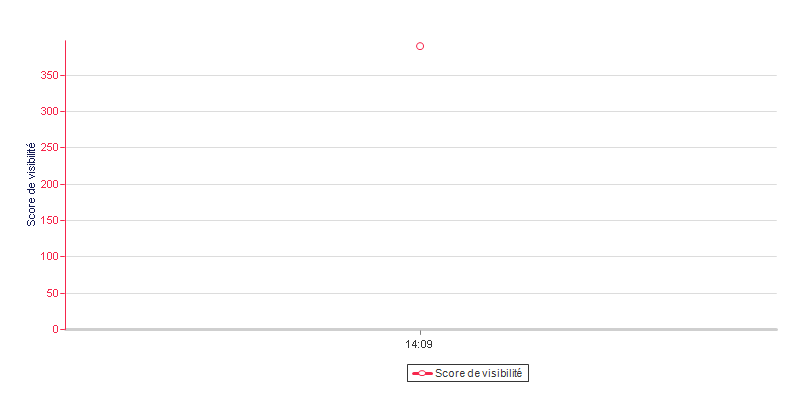Image resolution: width=800 pixels, height=400 pixels.
Task: Click the red legend line marker icon
Action: click(422, 373)
